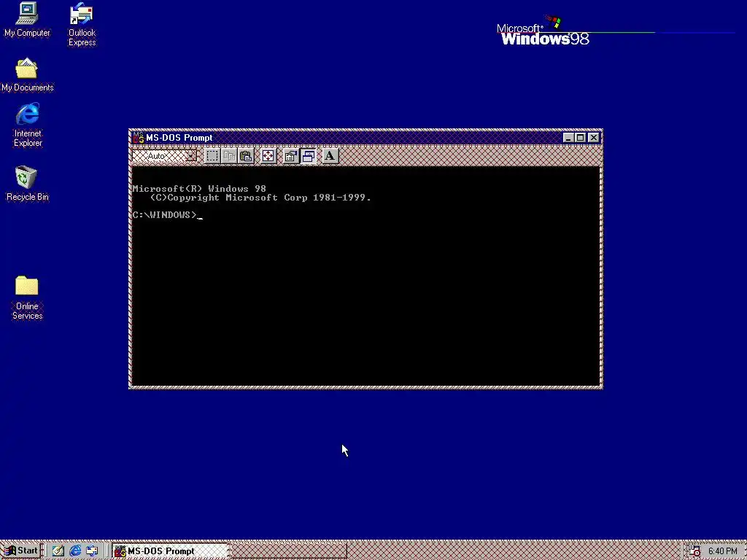Click the 6:40 PM clock
Viewport: 747px width, 560px height.
(x=723, y=551)
